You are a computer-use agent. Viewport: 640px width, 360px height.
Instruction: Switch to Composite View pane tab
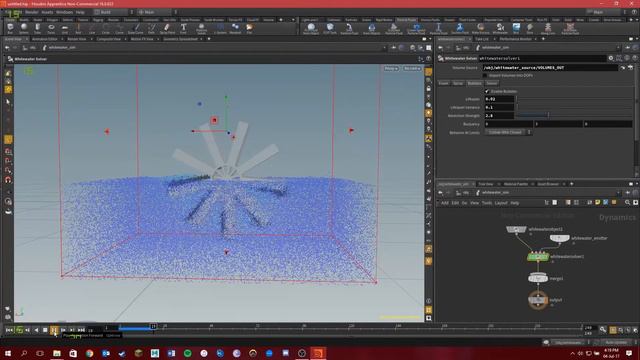point(108,39)
